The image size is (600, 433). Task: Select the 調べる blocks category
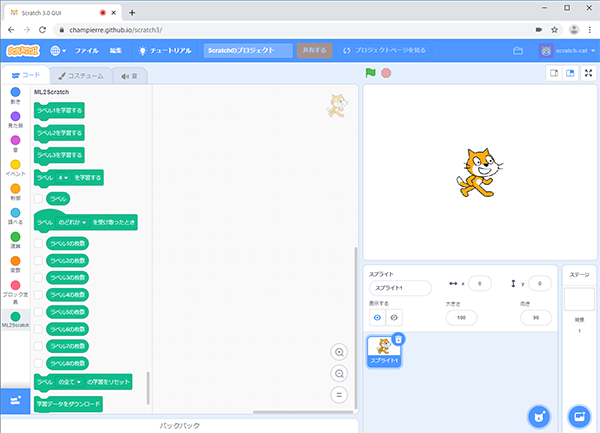[x=15, y=216]
